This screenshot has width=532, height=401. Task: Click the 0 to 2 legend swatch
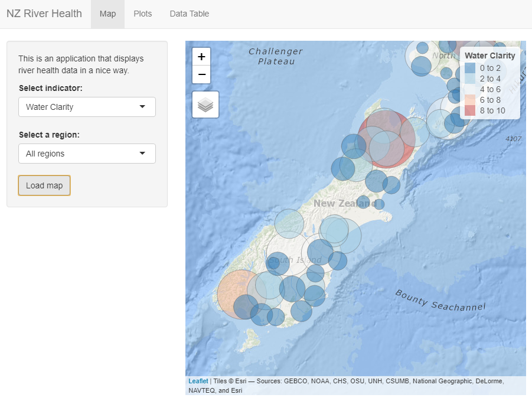(x=470, y=68)
